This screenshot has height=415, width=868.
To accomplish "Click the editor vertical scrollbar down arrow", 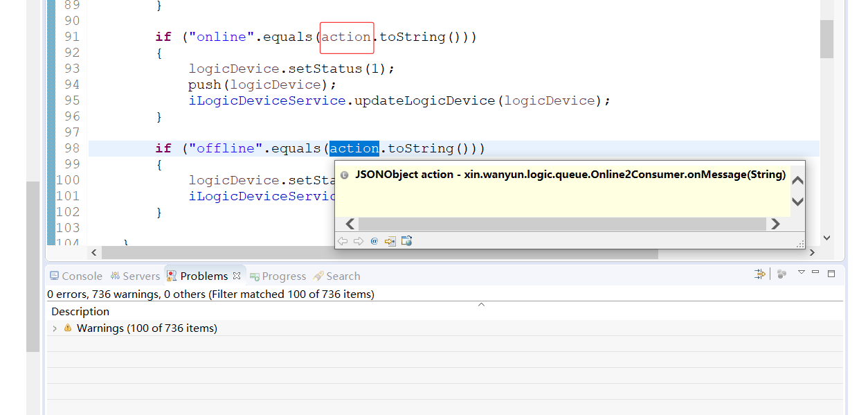I will 826,238.
